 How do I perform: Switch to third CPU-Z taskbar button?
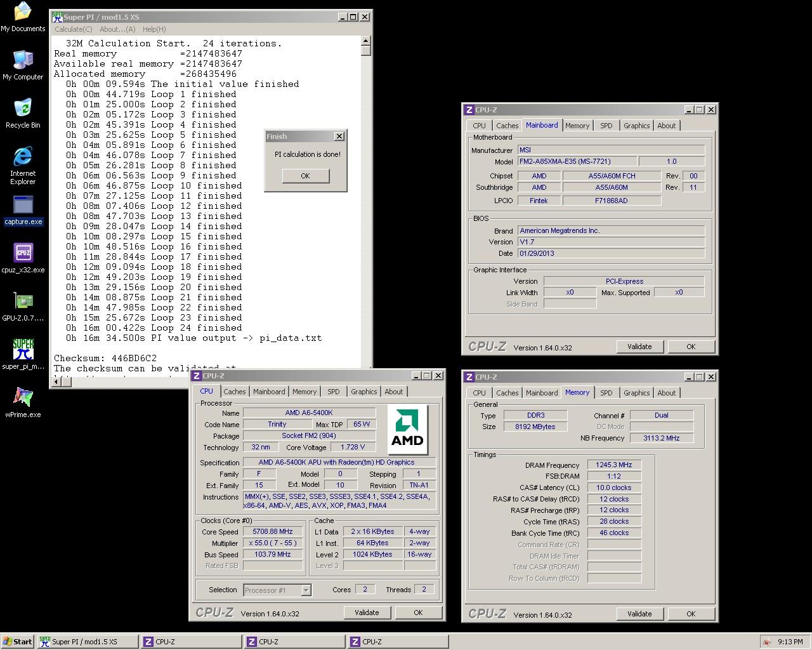(x=398, y=642)
